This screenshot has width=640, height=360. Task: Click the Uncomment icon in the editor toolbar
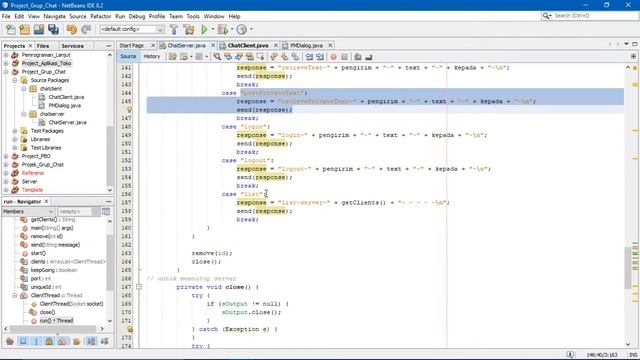[x=369, y=57]
